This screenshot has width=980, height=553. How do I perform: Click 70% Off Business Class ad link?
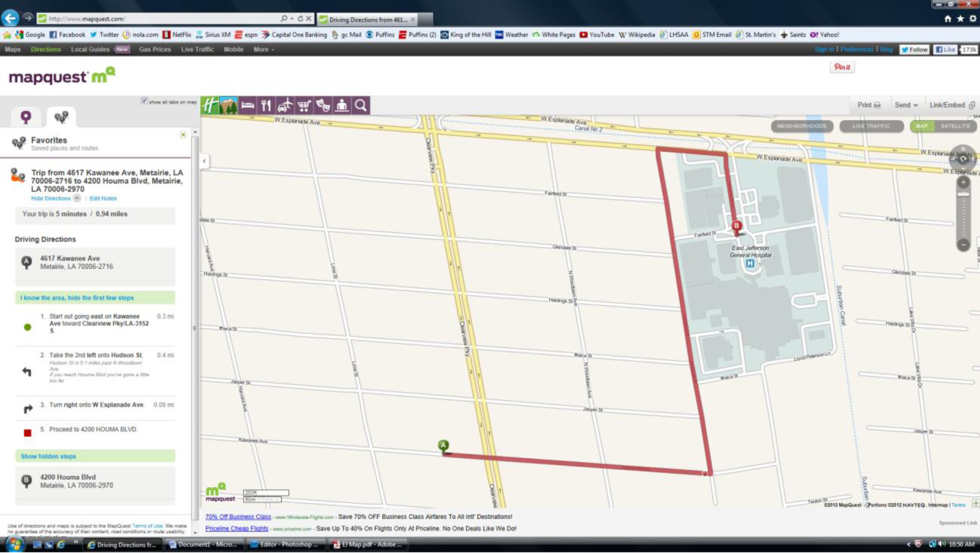click(238, 517)
